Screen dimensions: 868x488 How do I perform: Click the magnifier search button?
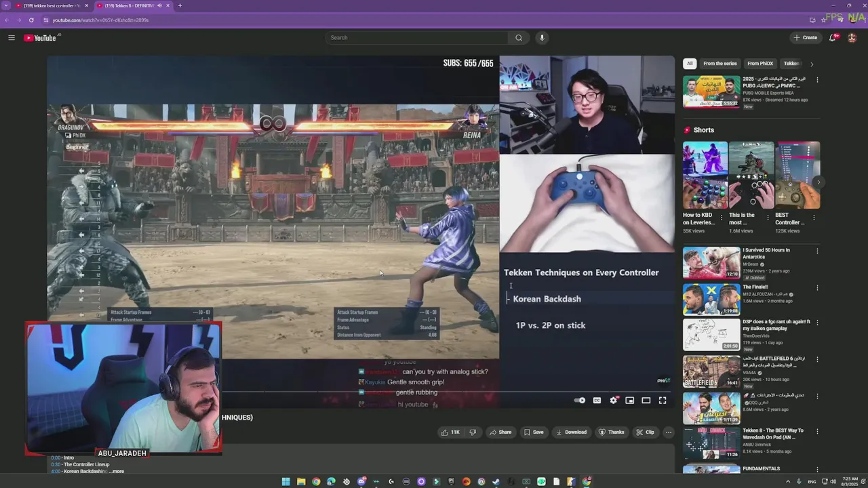coord(519,38)
